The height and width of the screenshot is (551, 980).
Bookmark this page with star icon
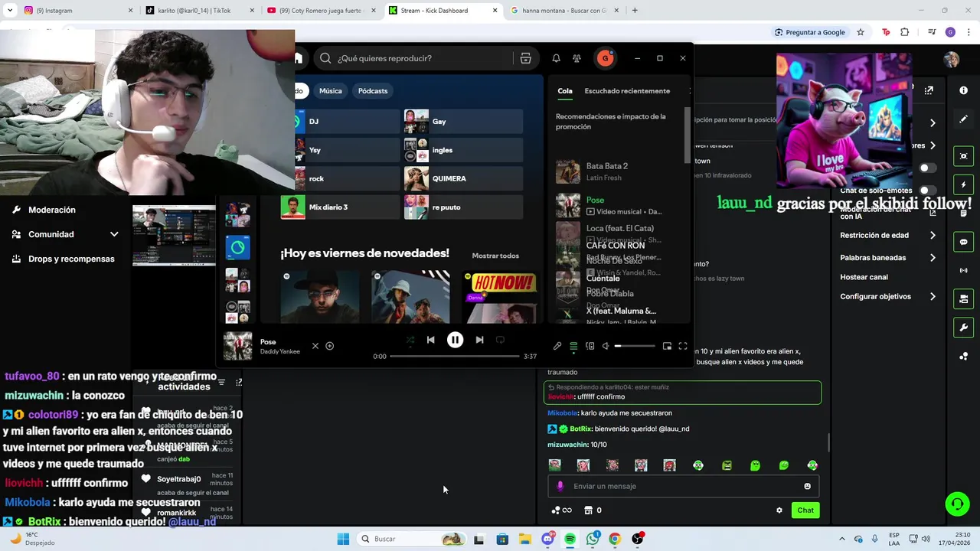click(861, 32)
